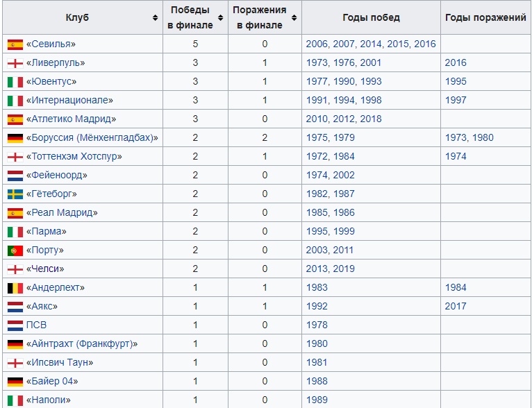Click the Italian flag beside «Ювентус»
Screen dimensions: 532x408
tap(15, 82)
